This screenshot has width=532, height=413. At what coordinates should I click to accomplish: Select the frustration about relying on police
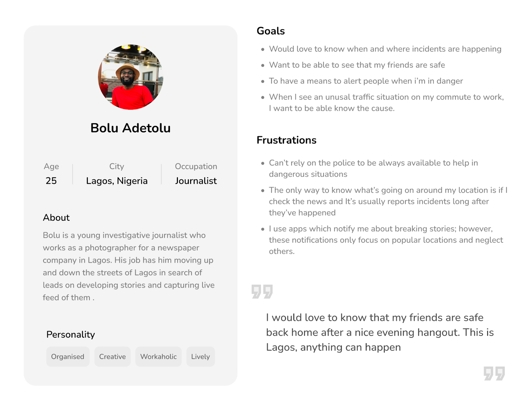373,168
